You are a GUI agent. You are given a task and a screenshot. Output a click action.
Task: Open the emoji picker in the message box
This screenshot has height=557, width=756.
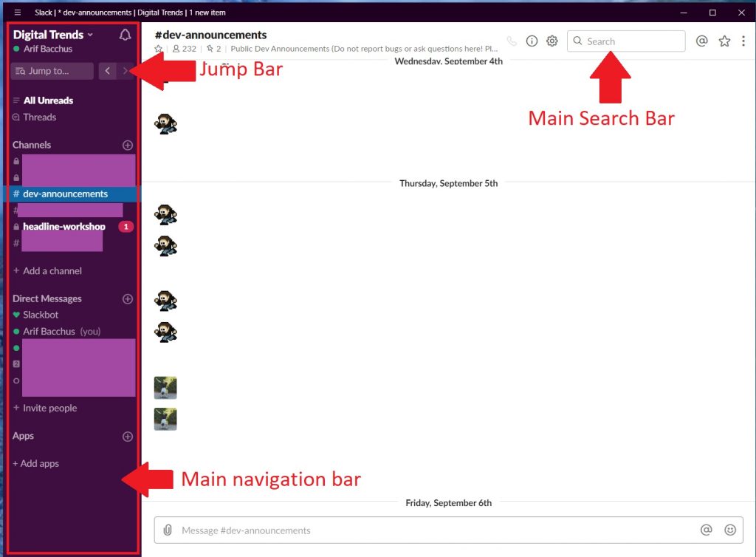point(730,530)
